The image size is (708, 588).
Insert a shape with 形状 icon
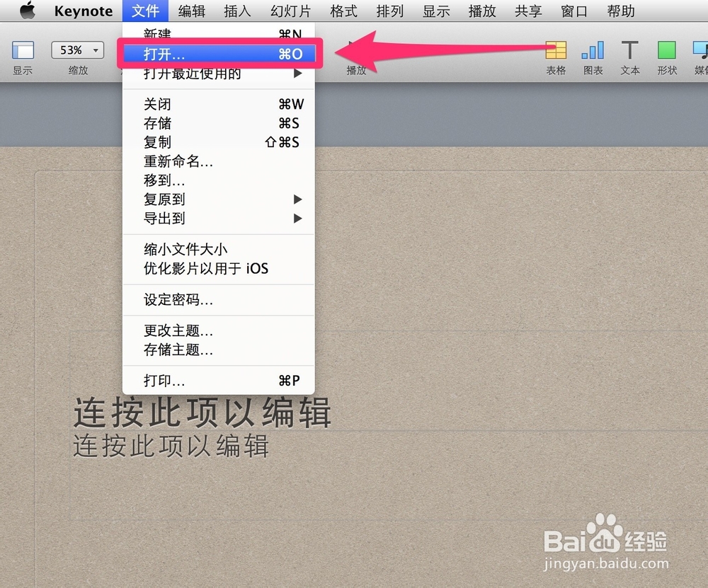pyautogui.click(x=667, y=50)
